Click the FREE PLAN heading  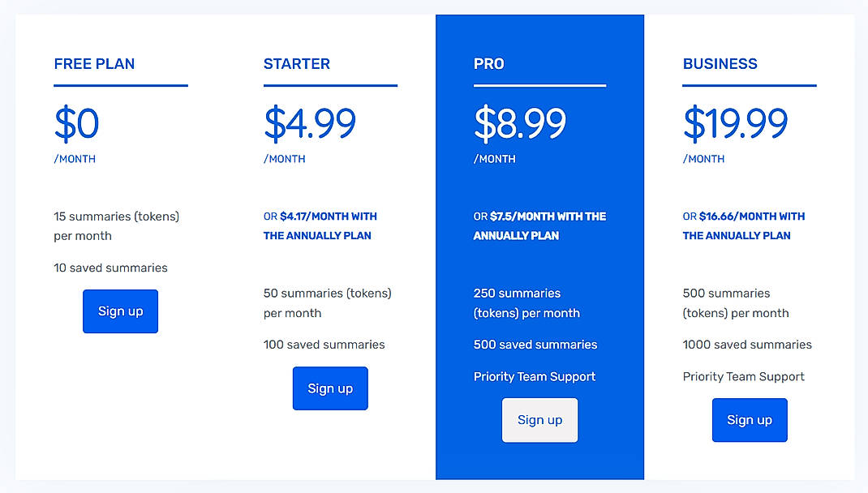pyautogui.click(x=94, y=64)
